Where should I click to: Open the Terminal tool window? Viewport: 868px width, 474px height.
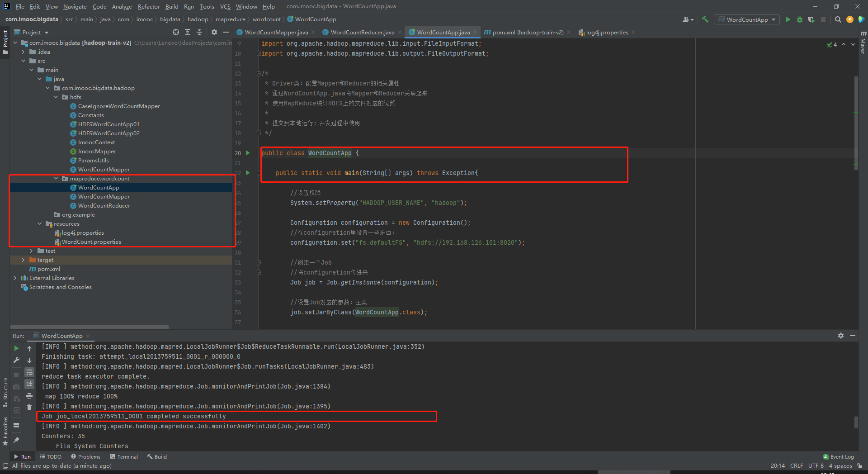124,457
